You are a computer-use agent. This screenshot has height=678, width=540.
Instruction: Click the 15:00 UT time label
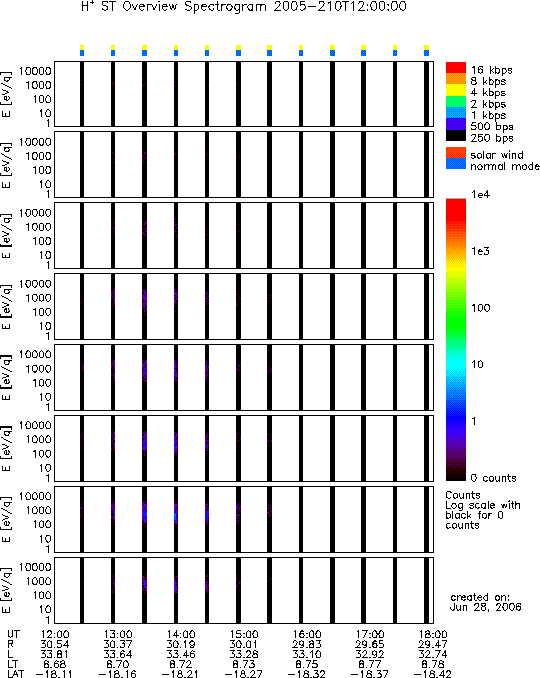tap(244, 634)
